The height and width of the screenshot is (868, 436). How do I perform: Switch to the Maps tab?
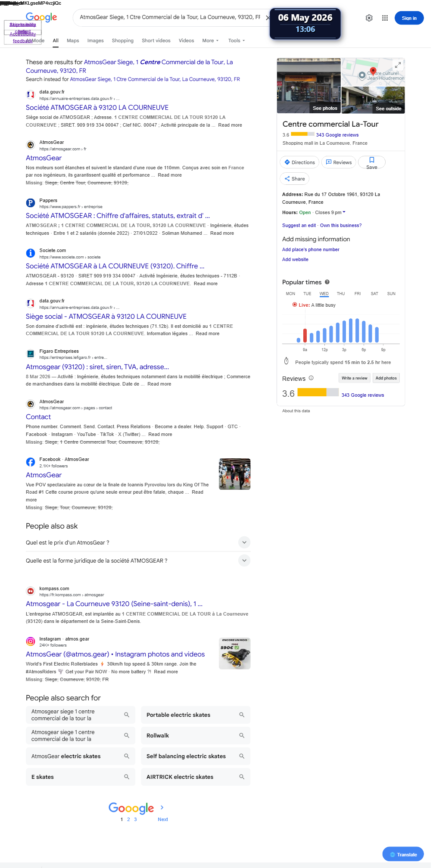click(73, 40)
